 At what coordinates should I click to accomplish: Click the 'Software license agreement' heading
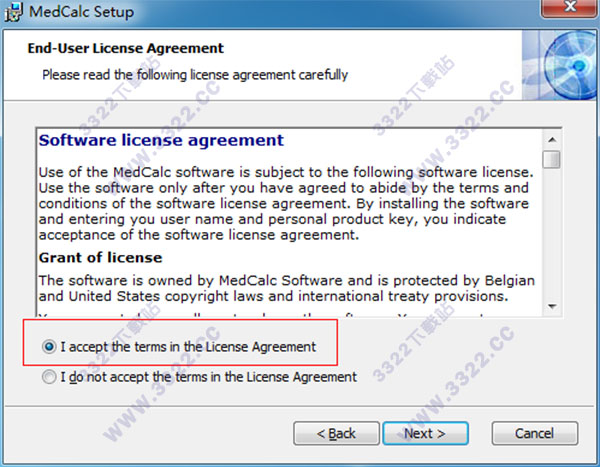pos(161,141)
